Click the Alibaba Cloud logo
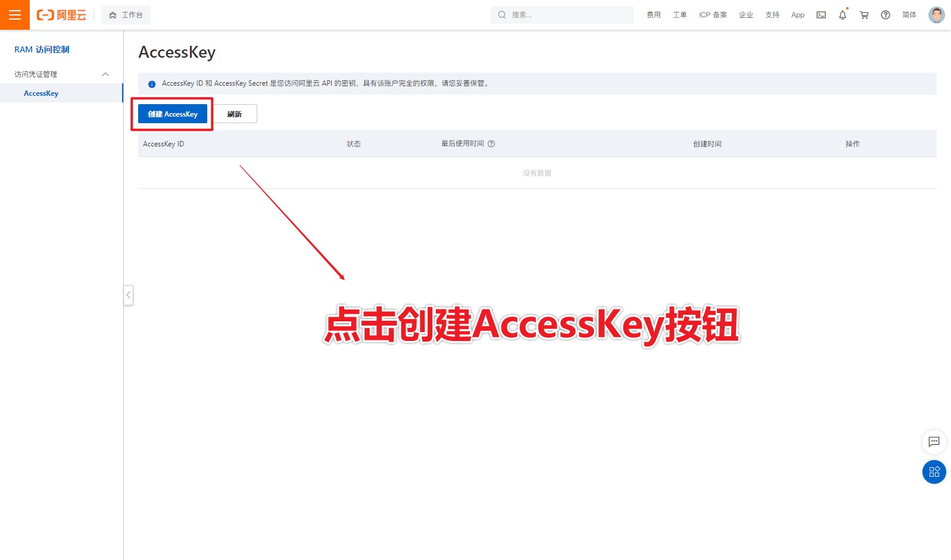This screenshot has width=951, height=560. click(61, 15)
